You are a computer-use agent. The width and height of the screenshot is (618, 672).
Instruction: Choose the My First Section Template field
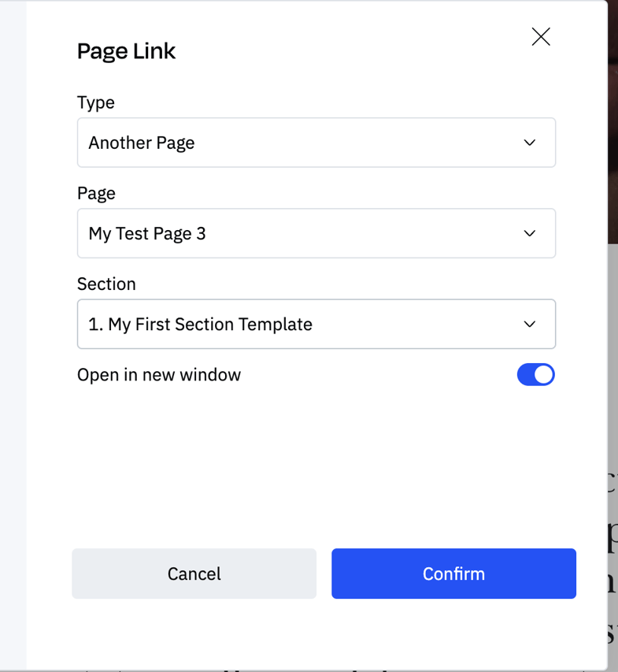(315, 324)
